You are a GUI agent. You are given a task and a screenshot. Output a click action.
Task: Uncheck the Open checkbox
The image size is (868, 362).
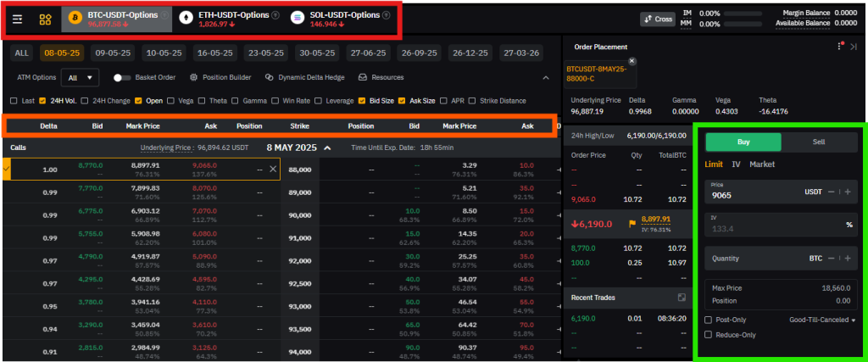[138, 101]
